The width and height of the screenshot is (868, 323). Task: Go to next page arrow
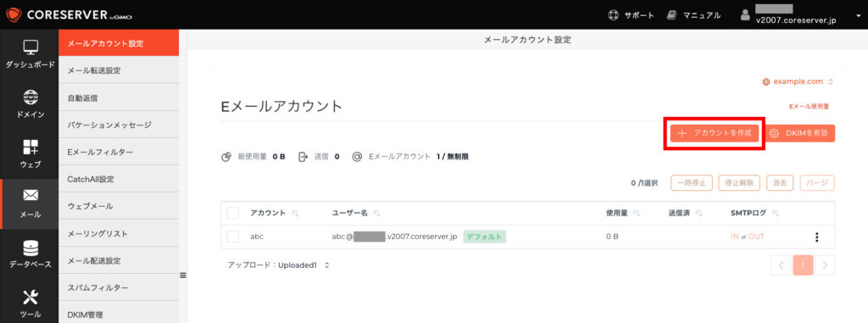825,265
